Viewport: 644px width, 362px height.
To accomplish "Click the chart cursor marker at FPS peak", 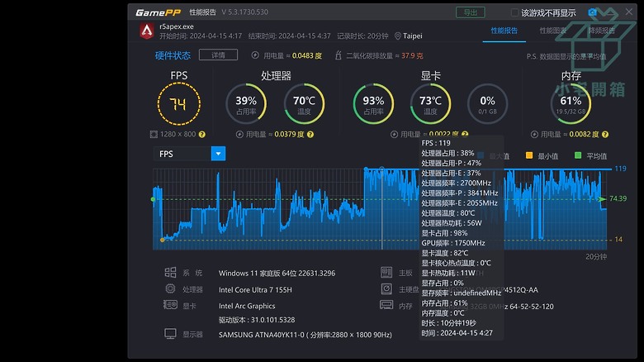I will point(381,169).
